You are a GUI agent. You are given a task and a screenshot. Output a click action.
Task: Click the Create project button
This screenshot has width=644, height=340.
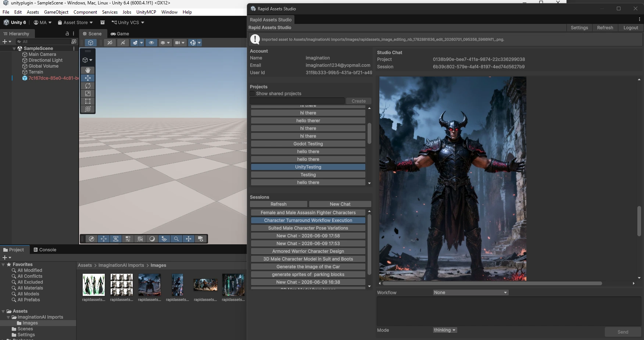[x=358, y=101]
